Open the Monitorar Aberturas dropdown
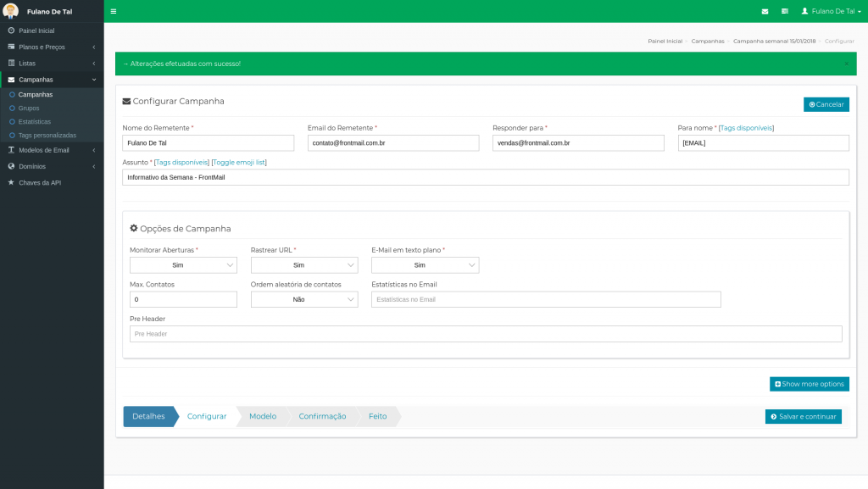 pyautogui.click(x=183, y=265)
